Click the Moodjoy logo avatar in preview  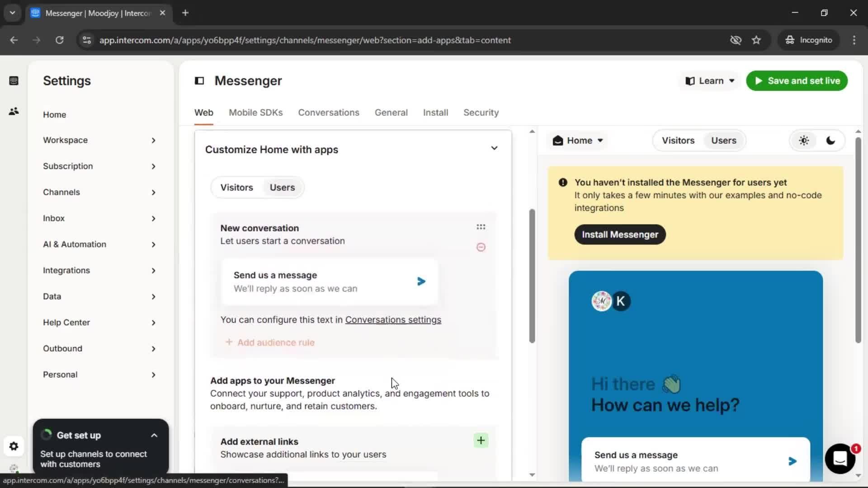pyautogui.click(x=601, y=301)
